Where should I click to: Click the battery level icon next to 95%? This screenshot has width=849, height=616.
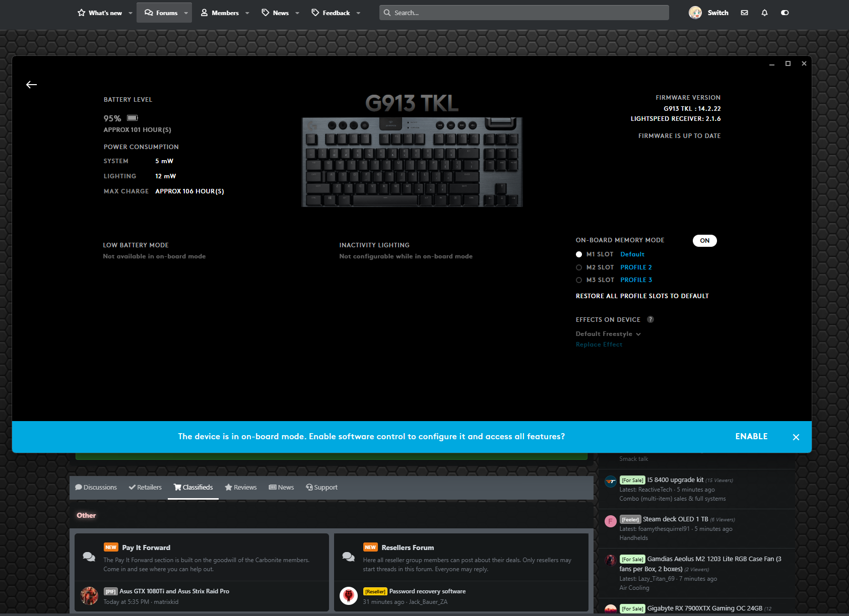click(x=133, y=118)
